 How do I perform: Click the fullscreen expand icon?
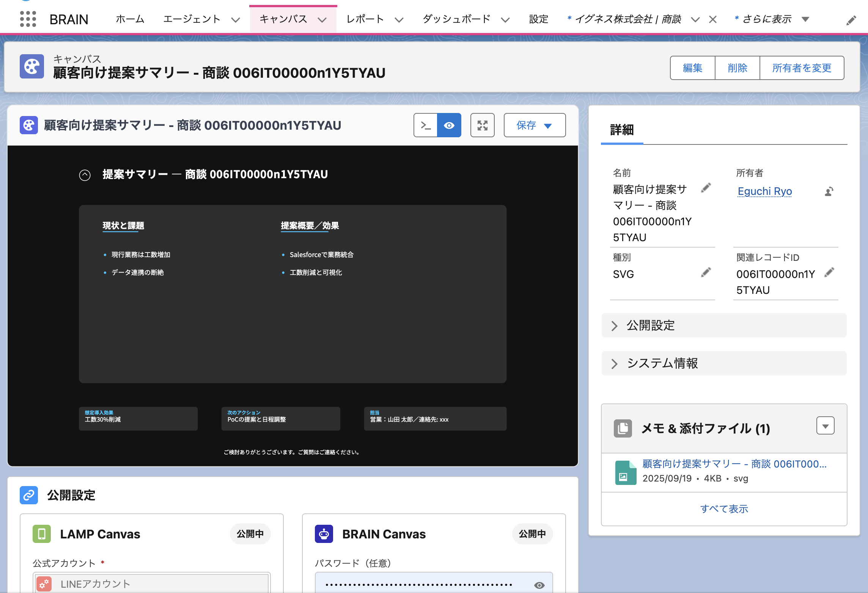pyautogui.click(x=482, y=125)
